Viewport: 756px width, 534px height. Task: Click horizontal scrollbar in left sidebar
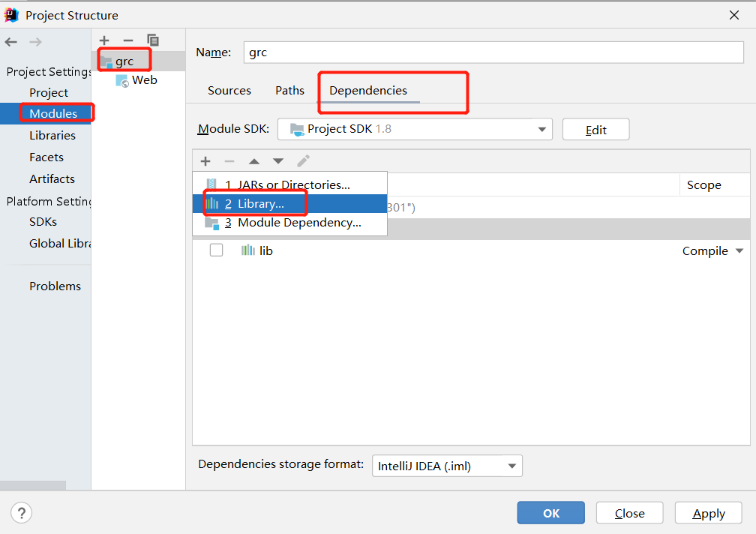33,484
